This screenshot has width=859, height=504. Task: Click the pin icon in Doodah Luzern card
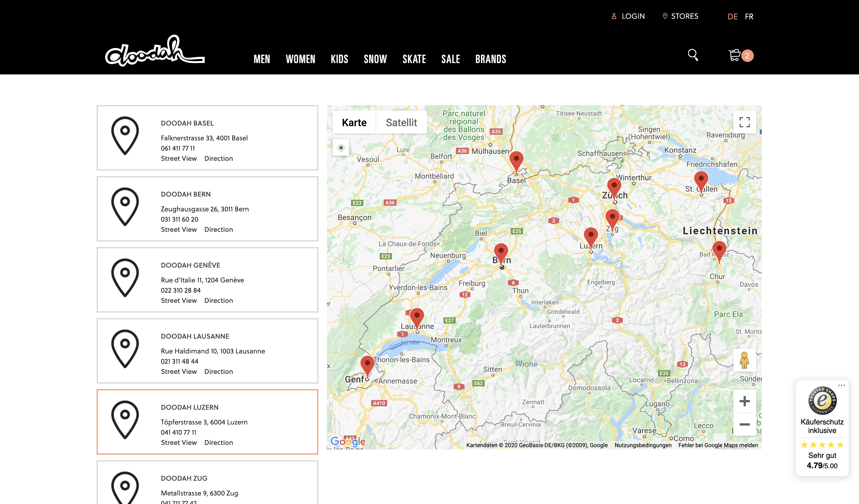pos(125,420)
